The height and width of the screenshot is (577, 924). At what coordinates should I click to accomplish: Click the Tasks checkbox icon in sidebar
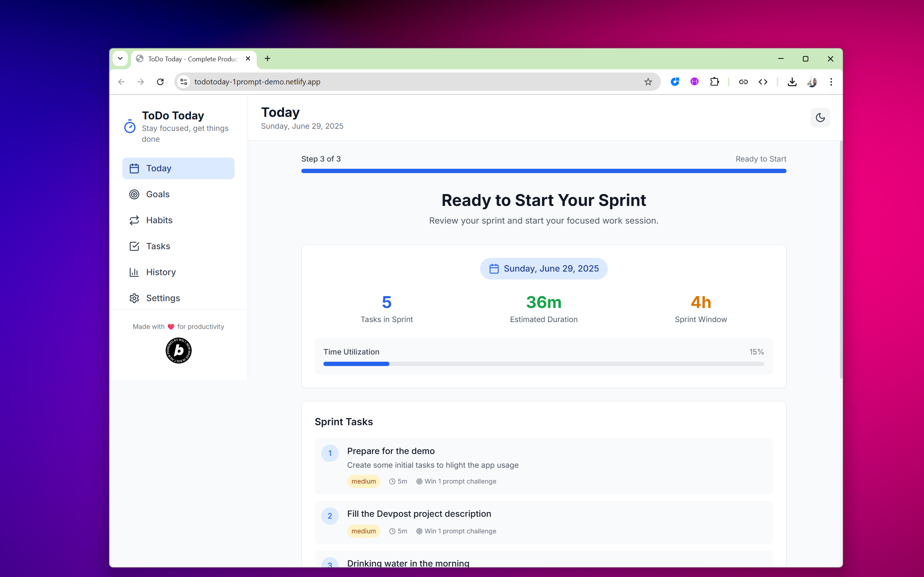pyautogui.click(x=134, y=246)
